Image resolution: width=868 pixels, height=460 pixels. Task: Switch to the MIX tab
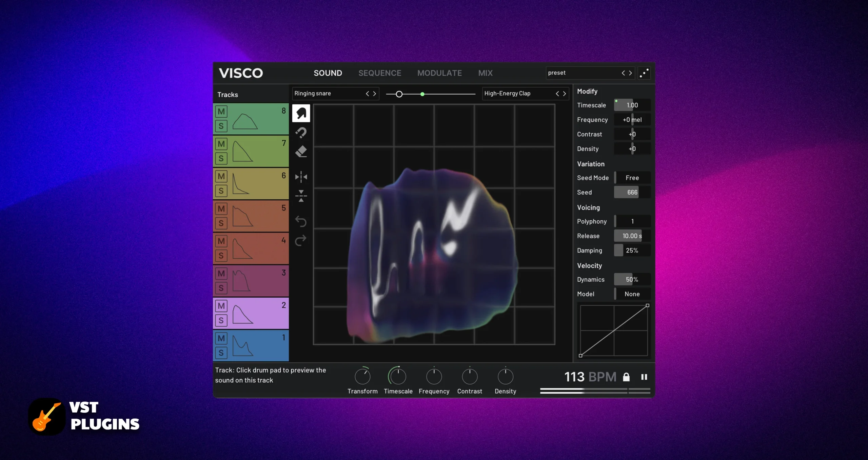(x=485, y=73)
